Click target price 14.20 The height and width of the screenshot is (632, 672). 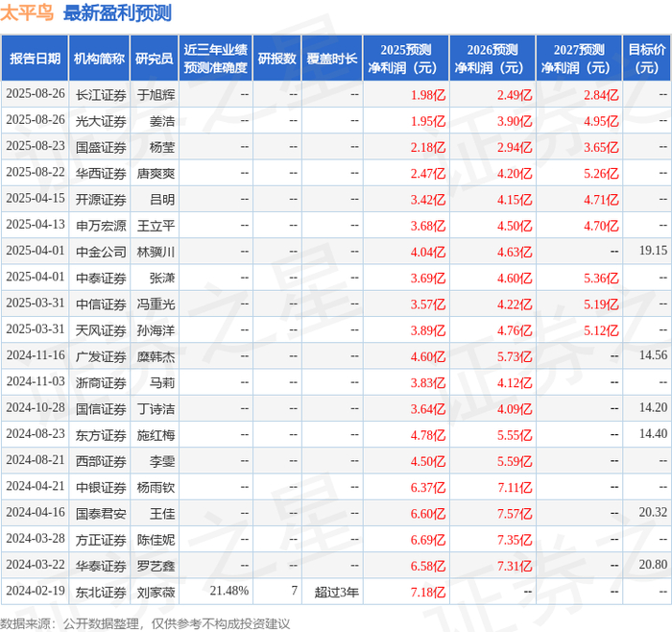coord(653,407)
